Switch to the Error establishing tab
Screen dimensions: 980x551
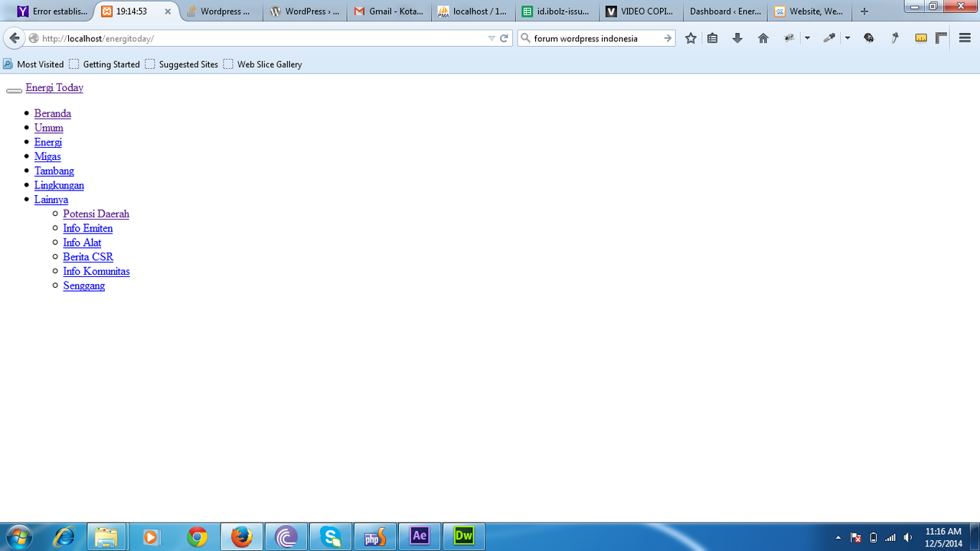[52, 11]
